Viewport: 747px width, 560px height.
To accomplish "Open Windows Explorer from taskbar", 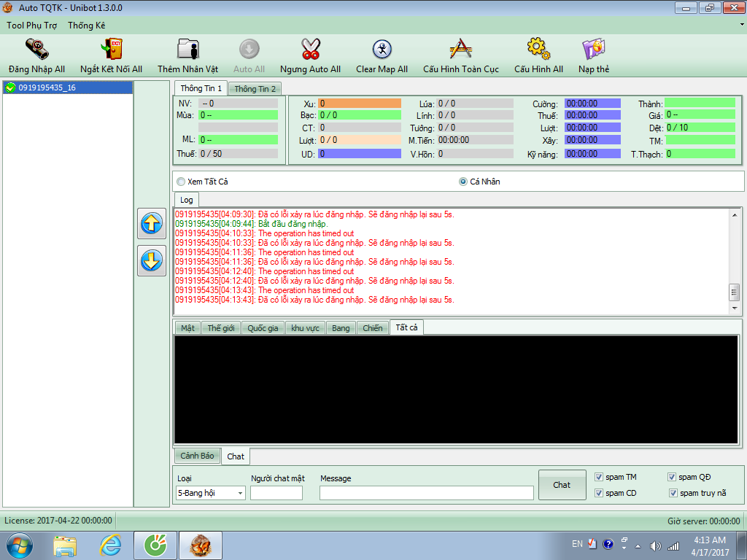I will [65, 545].
